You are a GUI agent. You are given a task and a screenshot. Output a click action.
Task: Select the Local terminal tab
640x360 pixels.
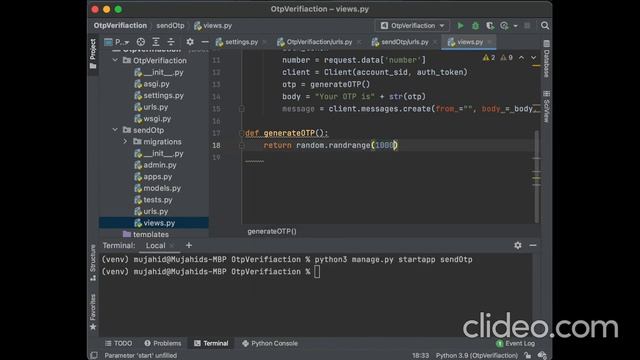pos(156,245)
